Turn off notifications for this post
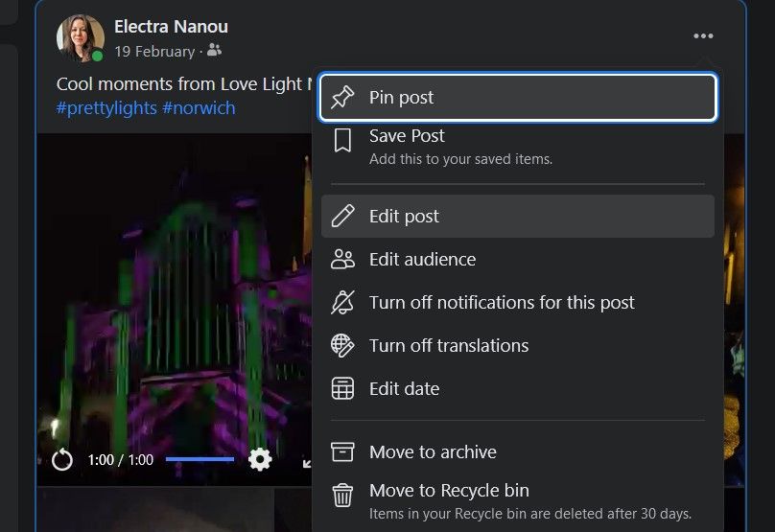This screenshot has height=532, width=775. point(518,302)
